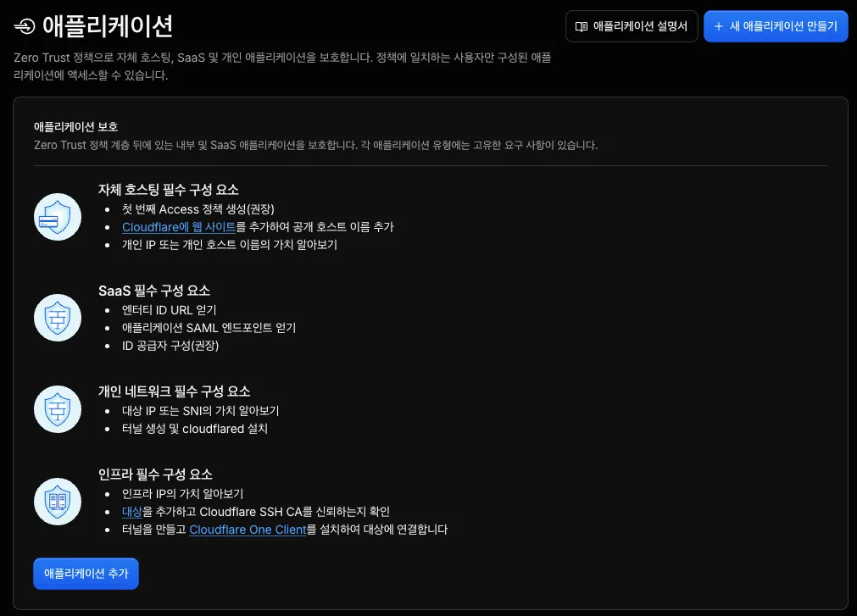The width and height of the screenshot is (857, 616).
Task: Open the Cloudflare One Client link
Action: coord(248,530)
